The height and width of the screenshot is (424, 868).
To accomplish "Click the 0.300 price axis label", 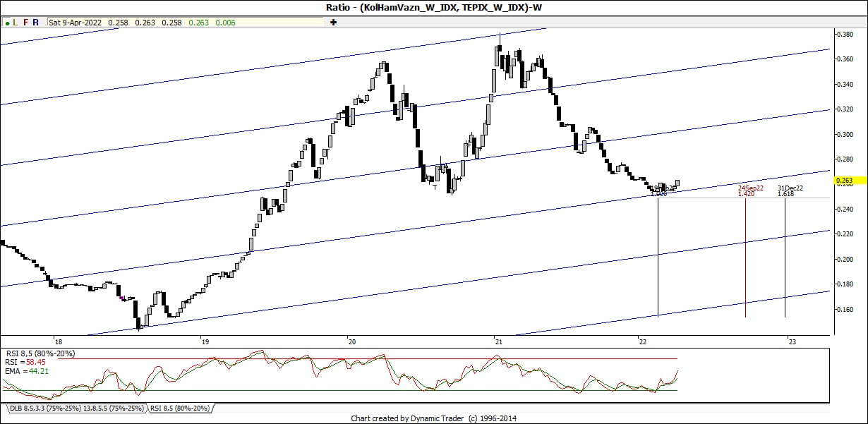I will click(x=846, y=134).
